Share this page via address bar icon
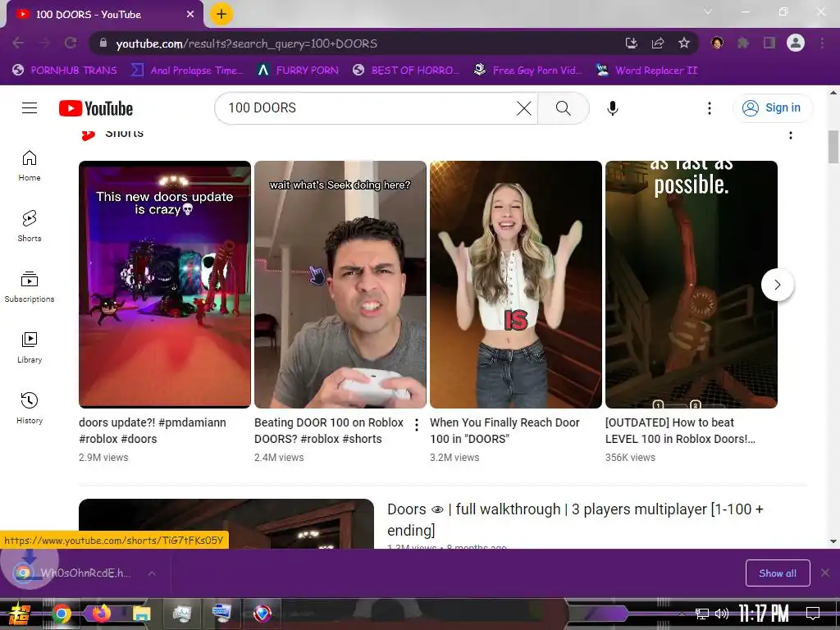This screenshot has width=840, height=630. tap(658, 43)
